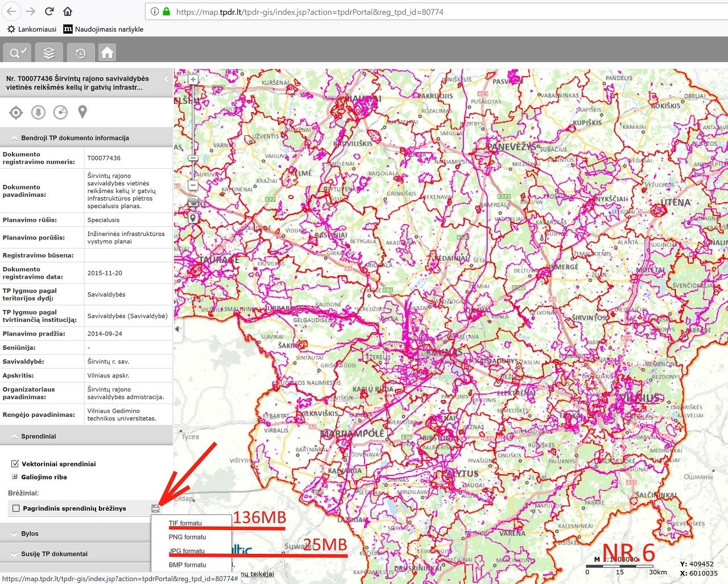
Task: Click the map marker pin button
Action: tap(193, 218)
